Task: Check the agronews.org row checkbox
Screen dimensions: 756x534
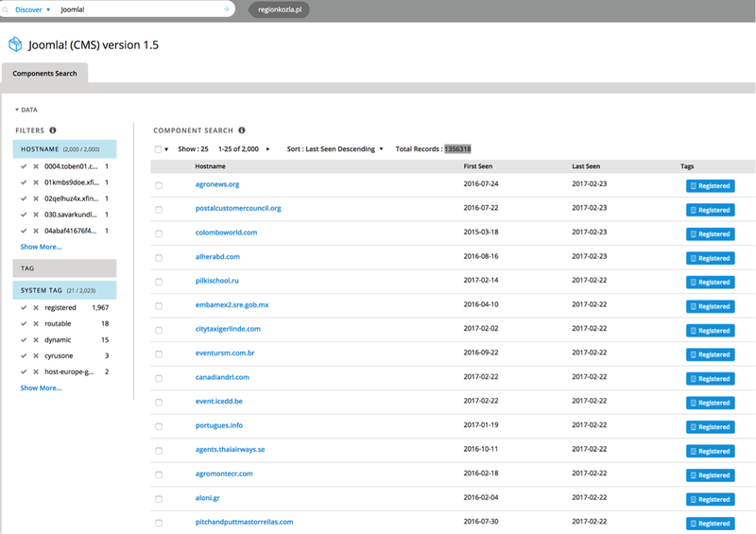Action: 159,185
